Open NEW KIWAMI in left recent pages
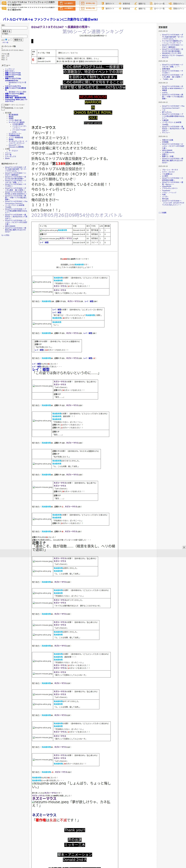Screen dimensions: 186x868 click(10, 226)
